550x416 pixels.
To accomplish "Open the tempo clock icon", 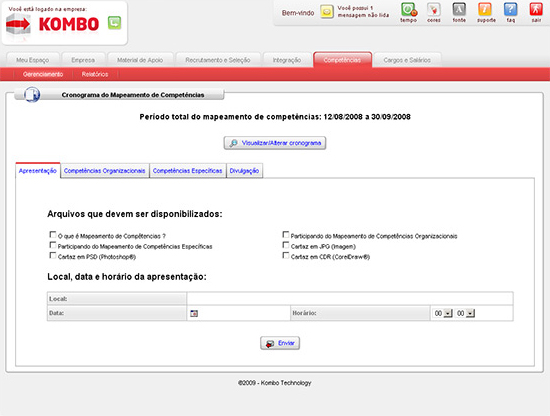I will (409, 9).
